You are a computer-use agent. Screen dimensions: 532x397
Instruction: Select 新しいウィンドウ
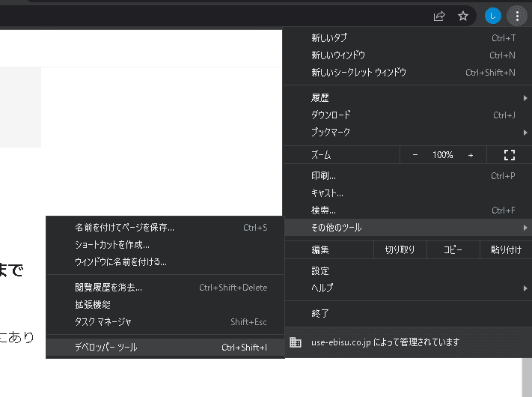pos(407,55)
